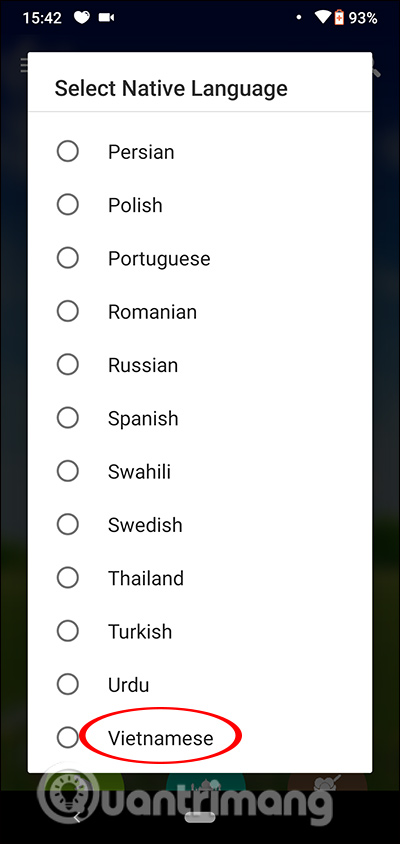Select the Persian radio button
The width and height of the screenshot is (400, 844).
[68, 151]
